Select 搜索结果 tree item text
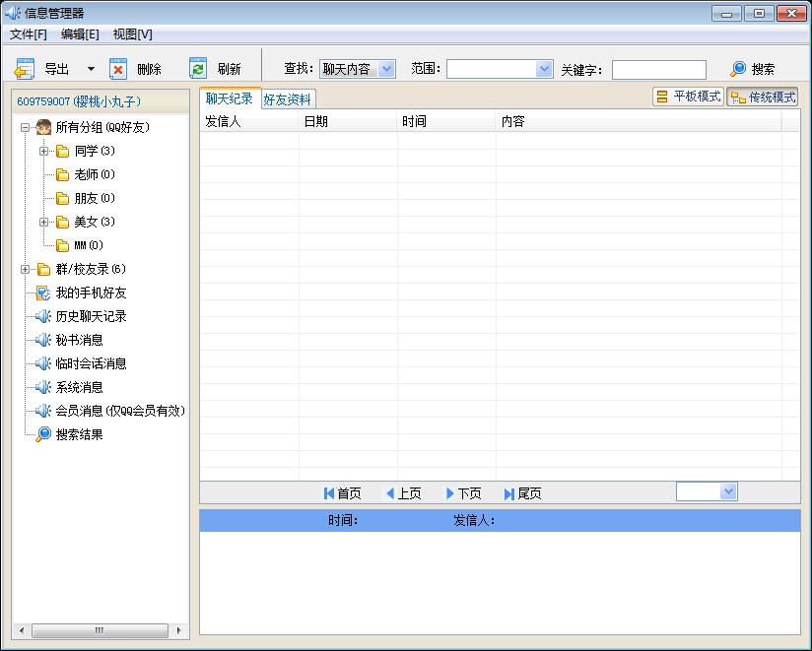This screenshot has height=651, width=812. coord(79,434)
